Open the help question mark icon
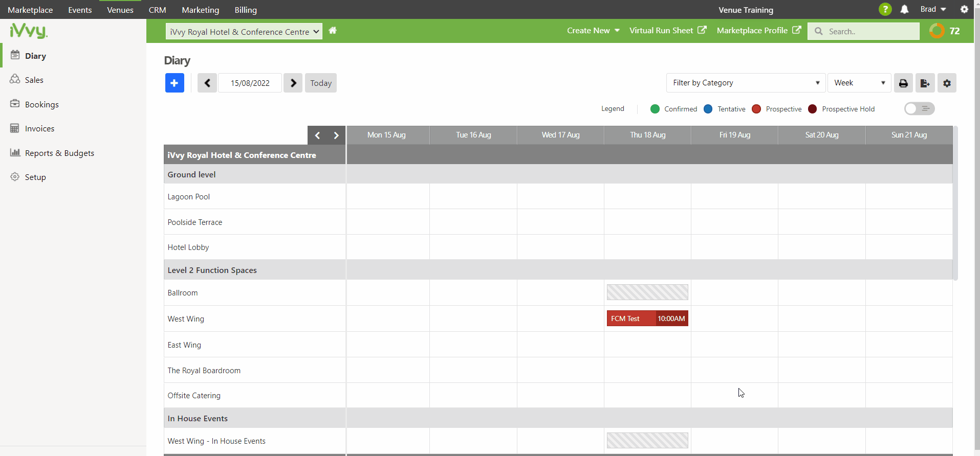The image size is (980, 456). coord(885,9)
